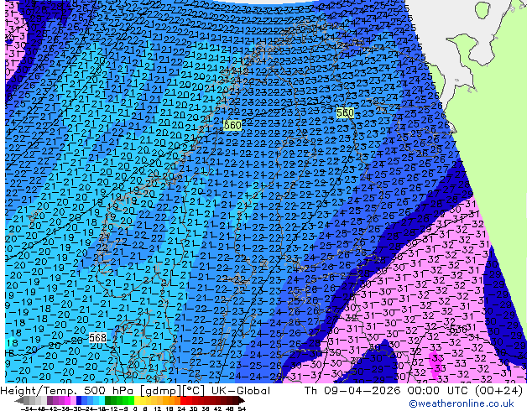Select the 'Height/Temp. 500 hPa' title text

67,391
